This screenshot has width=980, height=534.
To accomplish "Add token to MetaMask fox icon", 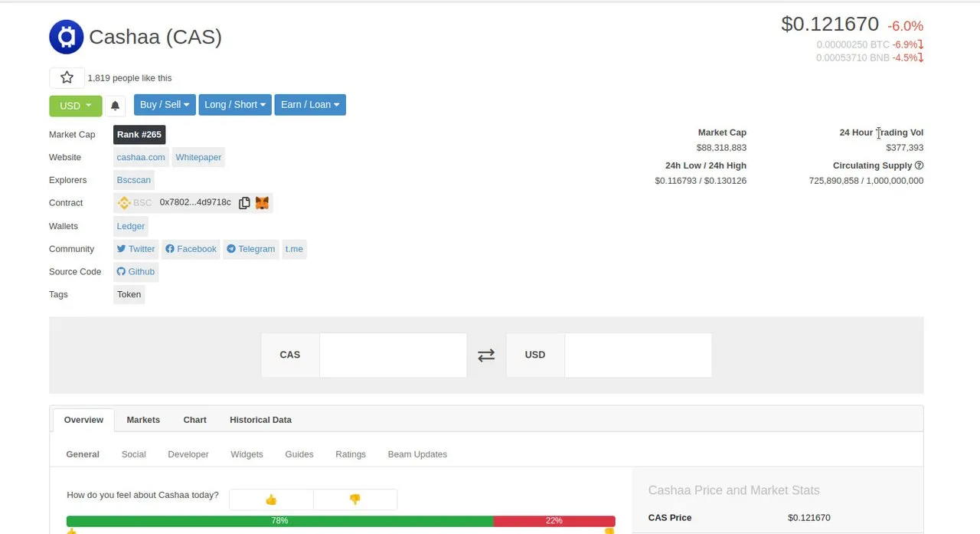I will click(x=262, y=203).
